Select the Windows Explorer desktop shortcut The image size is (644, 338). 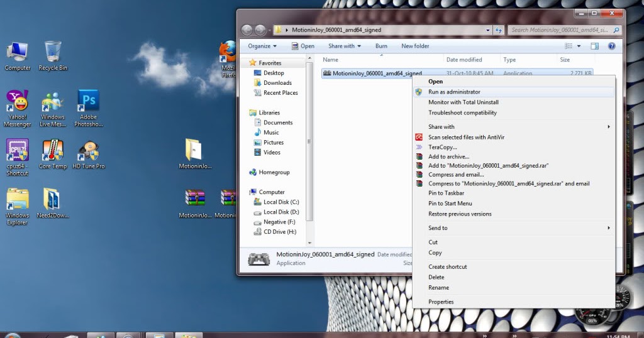point(17,207)
